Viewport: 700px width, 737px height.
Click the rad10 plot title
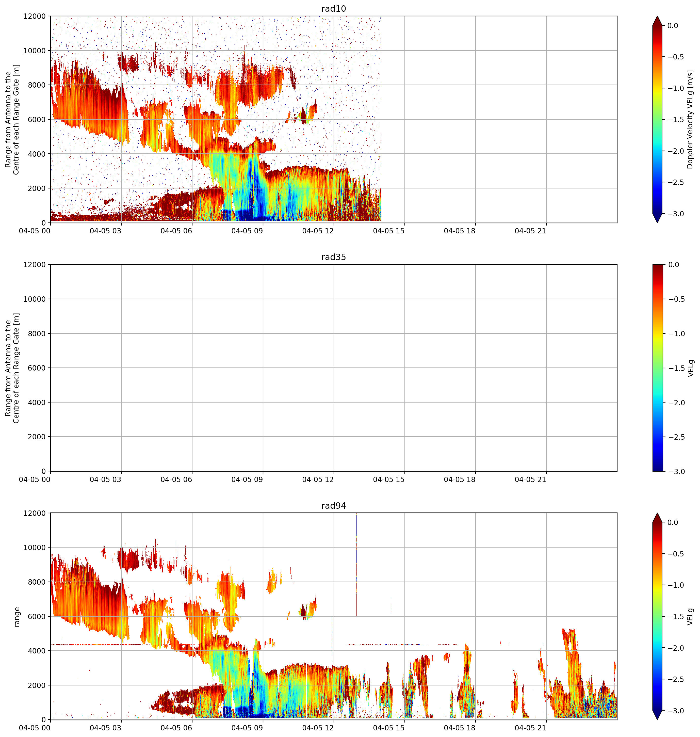pos(334,9)
